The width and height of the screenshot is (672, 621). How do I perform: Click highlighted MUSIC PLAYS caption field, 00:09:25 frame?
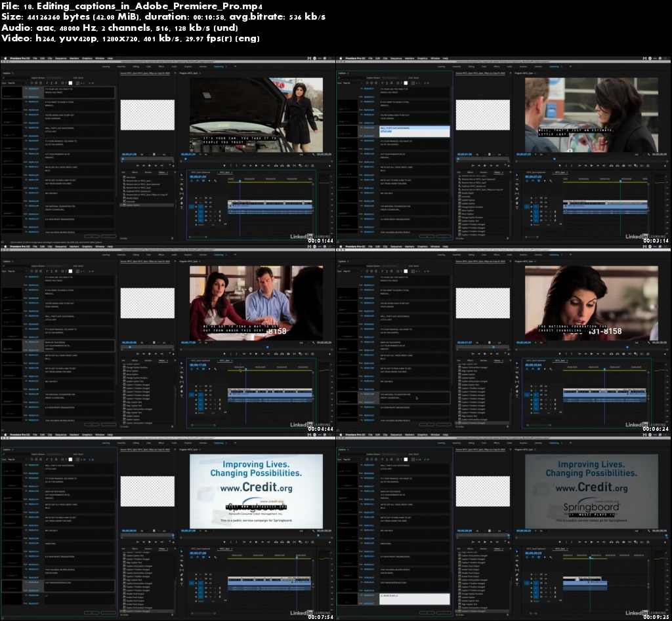[x=415, y=599]
